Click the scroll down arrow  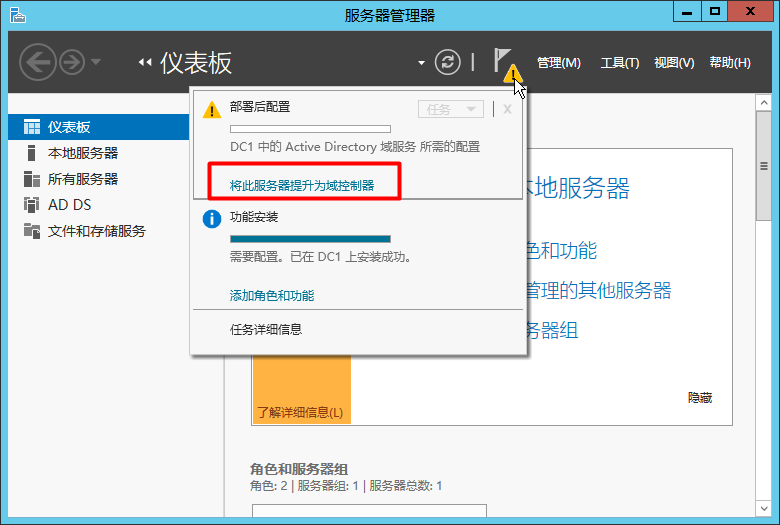764,509
